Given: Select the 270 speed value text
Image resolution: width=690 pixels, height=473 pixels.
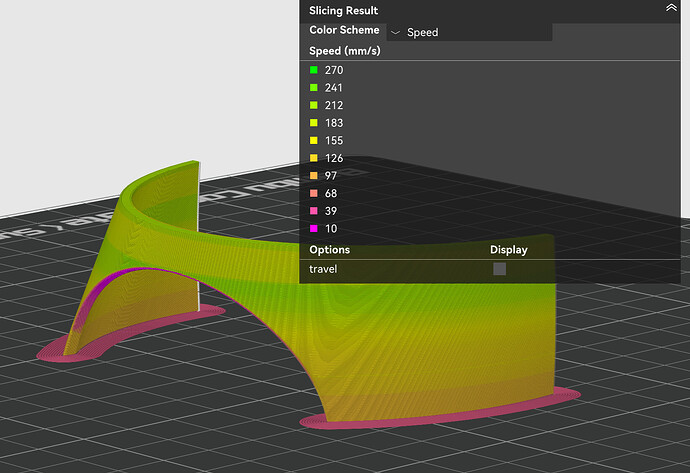Looking at the screenshot, I should pyautogui.click(x=334, y=70).
